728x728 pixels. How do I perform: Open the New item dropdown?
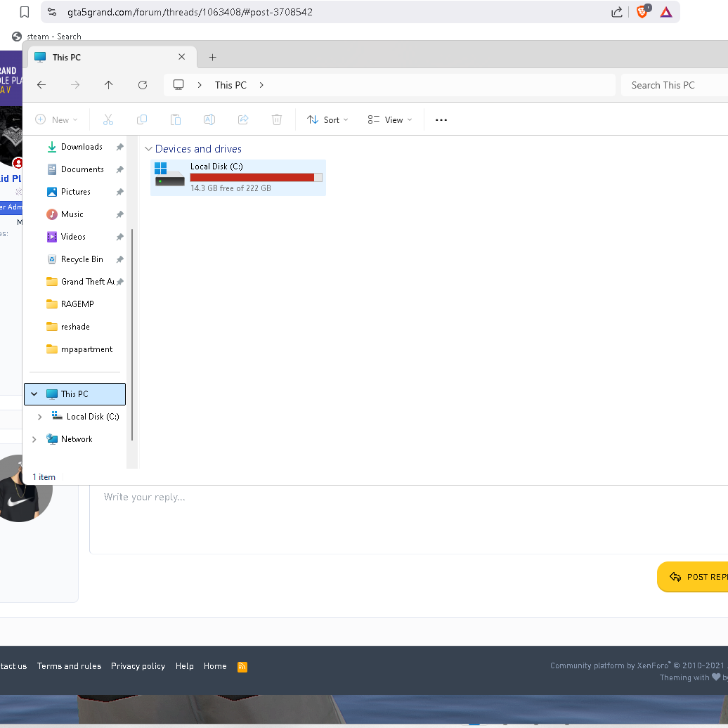(57, 120)
